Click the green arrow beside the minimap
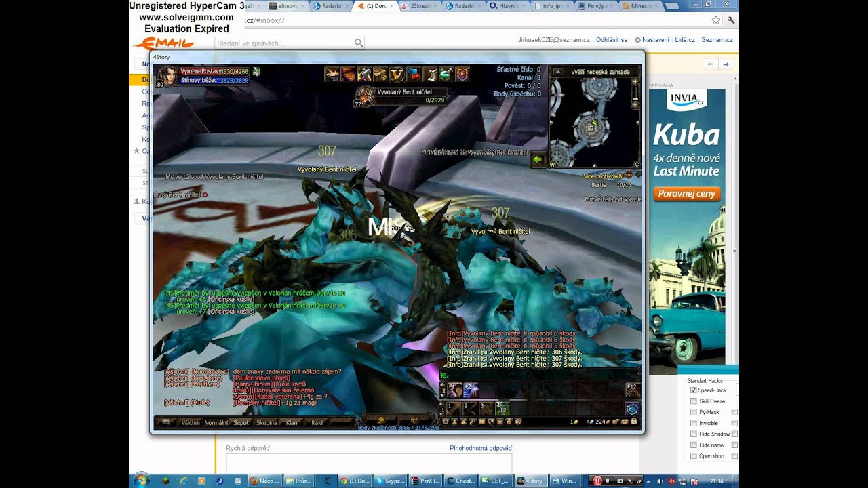Viewport: 868px width, 488px height. pos(538,160)
